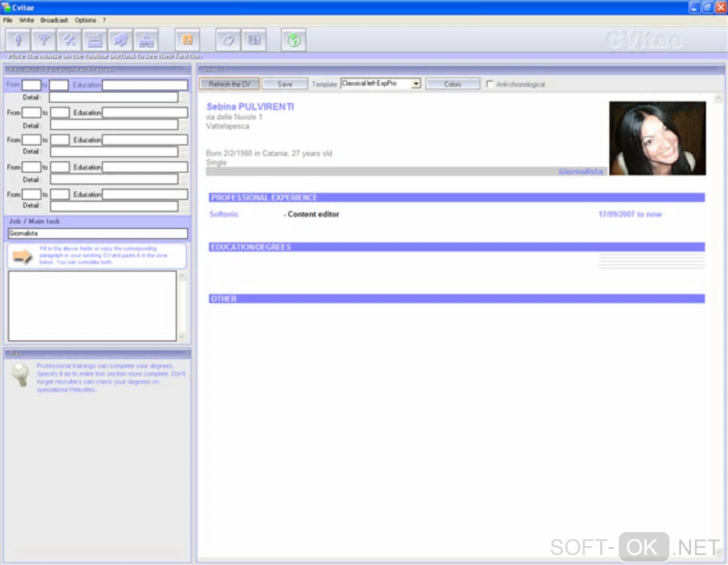The image size is (728, 565).
Task: Click the orange photo toolbar button
Action: [188, 40]
